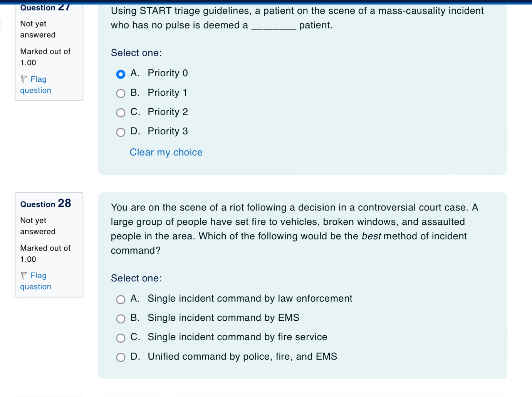Select the Priority 2 radio button
Viewport: 532px width, 397px height.
(121, 113)
